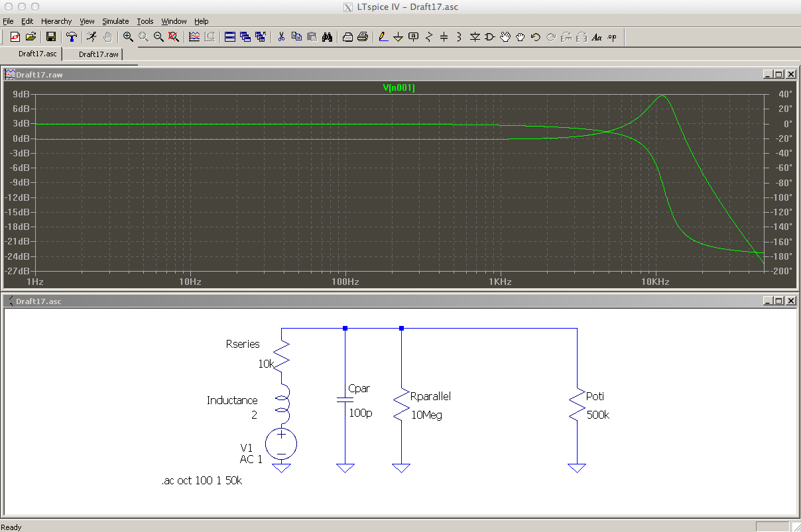The image size is (801, 532).
Task: Click the Rseries resistor label
Action: (x=243, y=344)
